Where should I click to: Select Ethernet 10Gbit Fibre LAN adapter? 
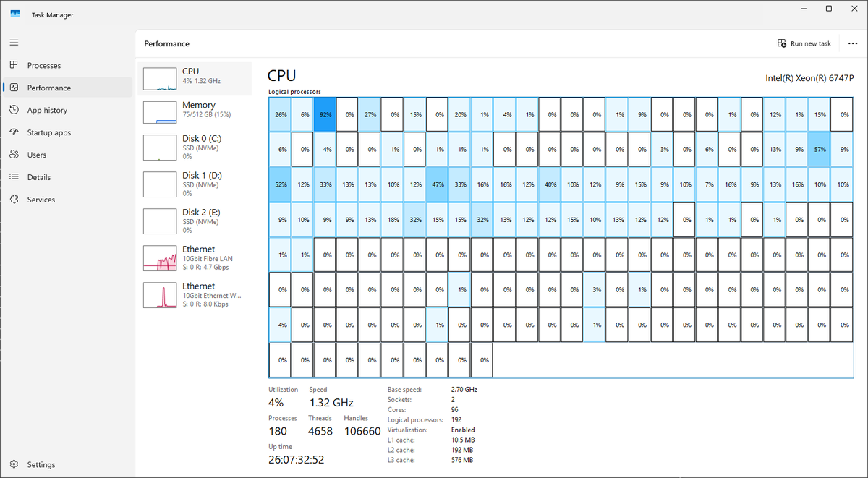tap(195, 259)
